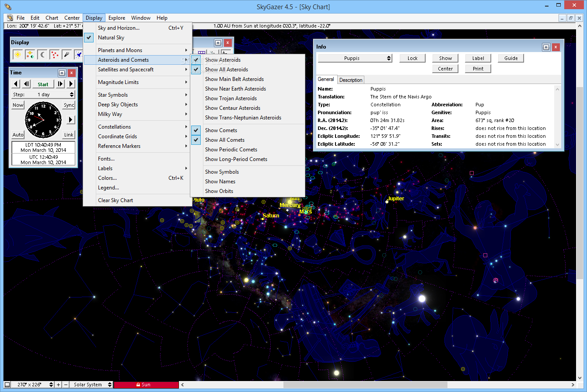Run time forward continuously in Time panel
This screenshot has width=587, height=392.
[x=71, y=84]
